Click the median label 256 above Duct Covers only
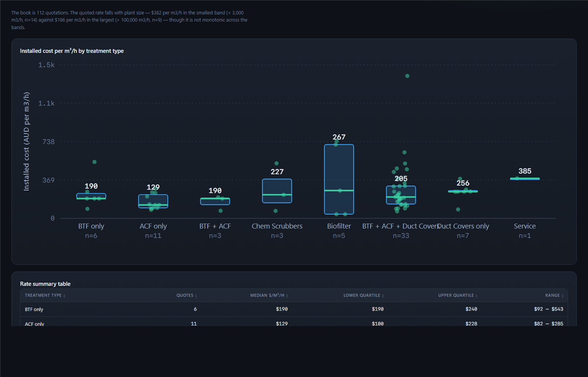Screen dimensions: 588x377 pyautogui.click(x=463, y=183)
